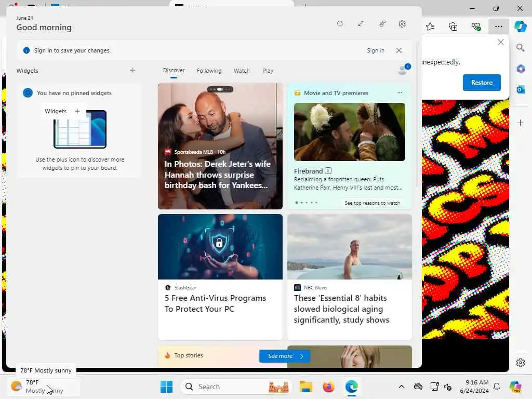Open Edge Favorites star icon
The image size is (532, 399).
click(x=430, y=26)
